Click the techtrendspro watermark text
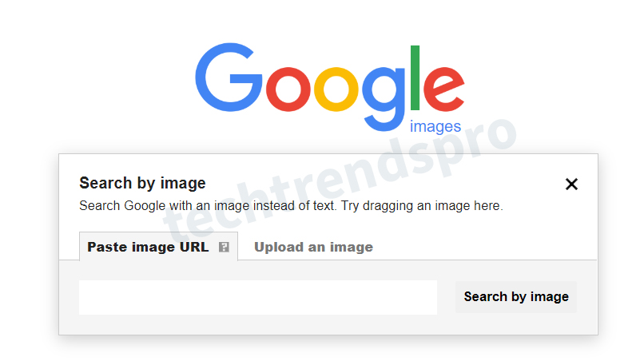 (x=340, y=180)
